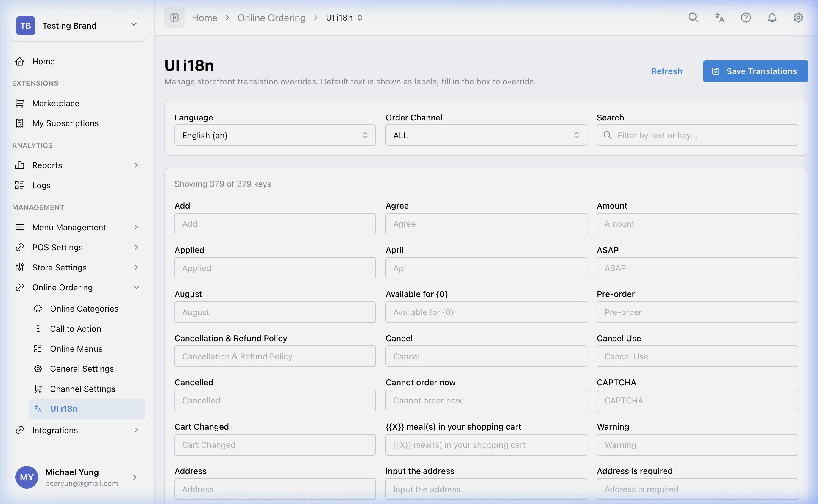The width and height of the screenshot is (818, 504).
Task: Open help via the question mark icon
Action: point(746,18)
